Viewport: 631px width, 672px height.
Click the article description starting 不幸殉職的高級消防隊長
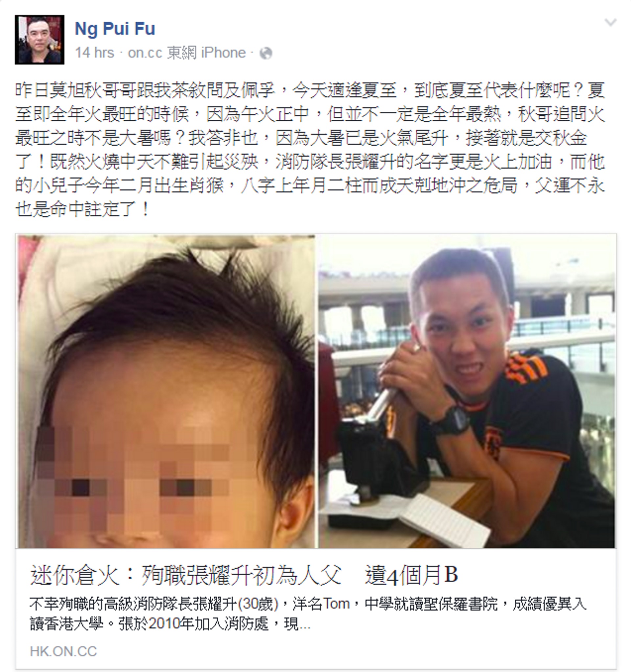(308, 613)
